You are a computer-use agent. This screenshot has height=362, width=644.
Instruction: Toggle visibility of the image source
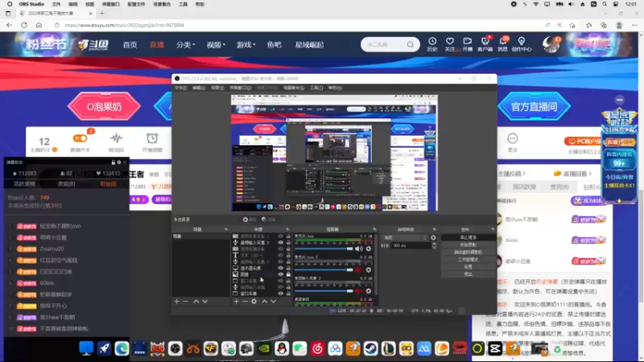tap(280, 274)
